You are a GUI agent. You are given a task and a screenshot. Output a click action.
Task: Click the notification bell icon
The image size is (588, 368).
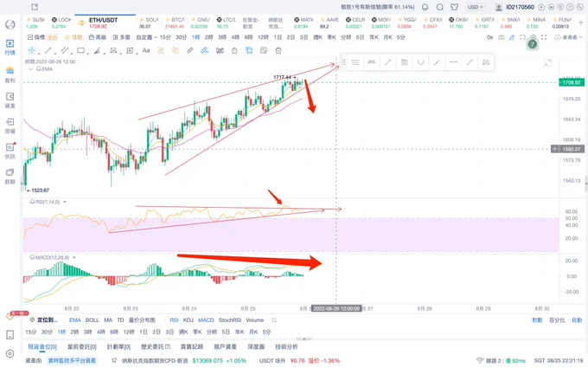(x=425, y=7)
